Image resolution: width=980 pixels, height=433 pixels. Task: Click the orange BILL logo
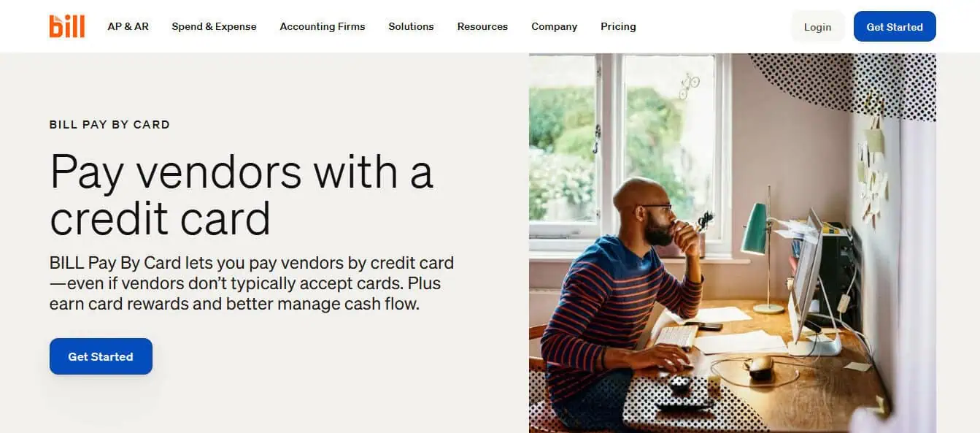(x=67, y=26)
